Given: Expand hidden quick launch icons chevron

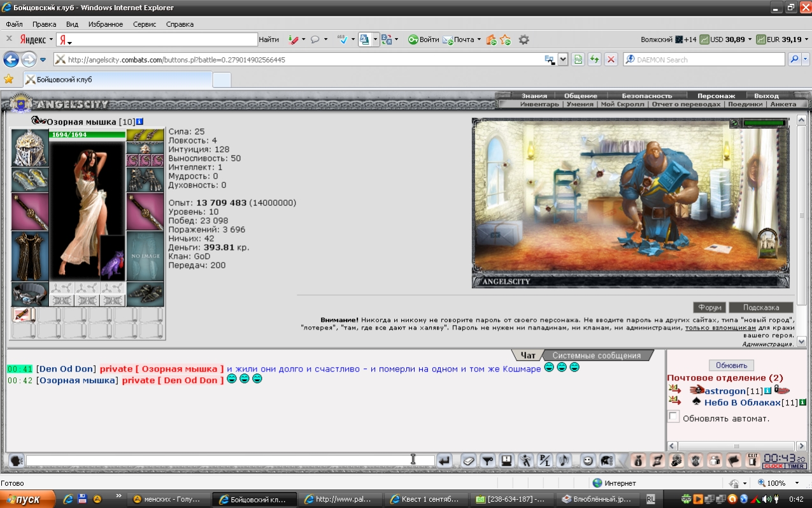Looking at the screenshot, I should point(118,495).
